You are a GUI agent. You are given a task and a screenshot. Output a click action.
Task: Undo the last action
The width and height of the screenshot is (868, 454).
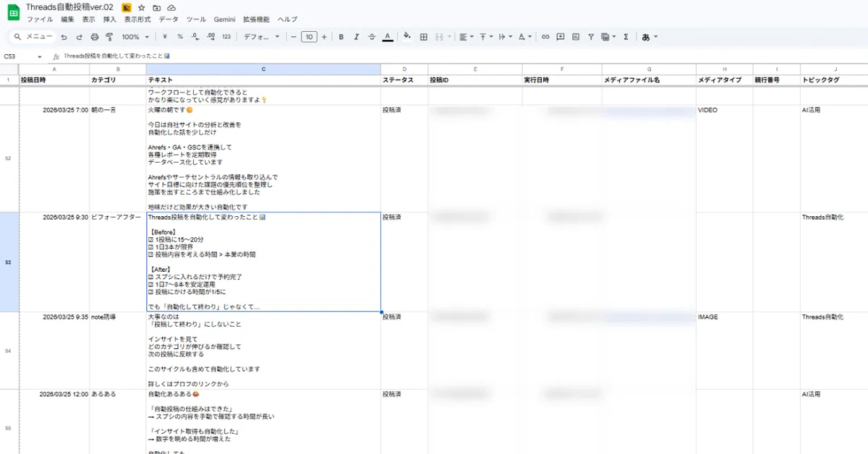click(64, 37)
